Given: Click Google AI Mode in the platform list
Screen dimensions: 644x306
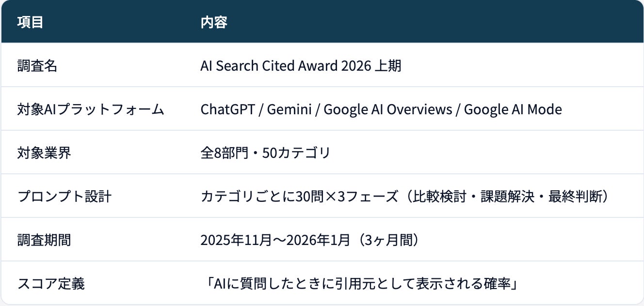Looking at the screenshot, I should point(513,109).
